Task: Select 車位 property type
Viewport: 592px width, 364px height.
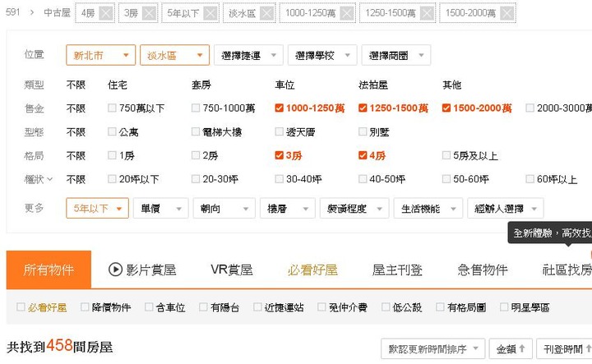Action: [x=284, y=85]
